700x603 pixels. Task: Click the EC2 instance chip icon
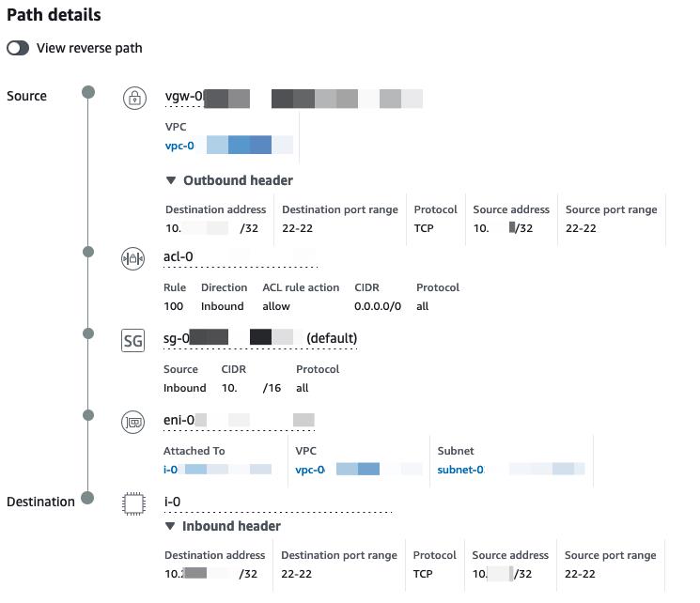[x=135, y=503]
